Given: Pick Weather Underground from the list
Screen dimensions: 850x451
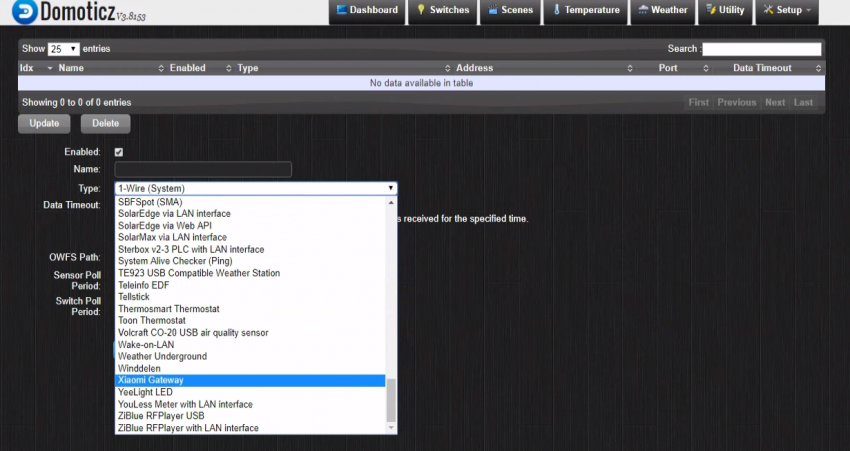Looking at the screenshot, I should 250,357.
